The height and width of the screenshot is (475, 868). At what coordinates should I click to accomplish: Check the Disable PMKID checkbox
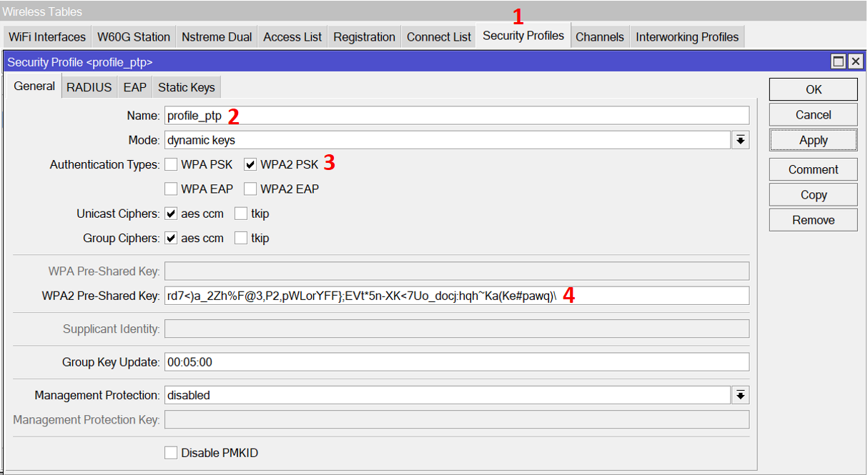tap(171, 453)
